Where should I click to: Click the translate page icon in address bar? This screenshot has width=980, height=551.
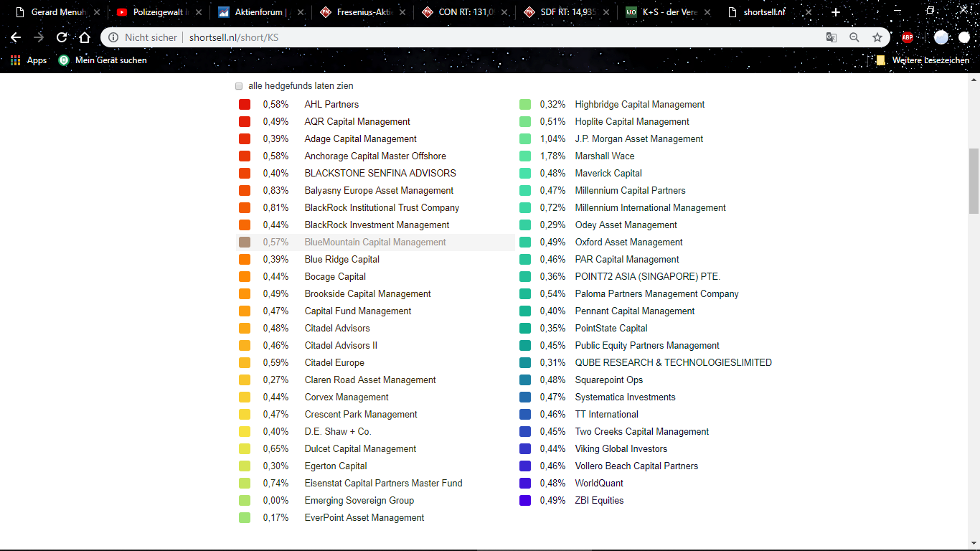point(831,37)
